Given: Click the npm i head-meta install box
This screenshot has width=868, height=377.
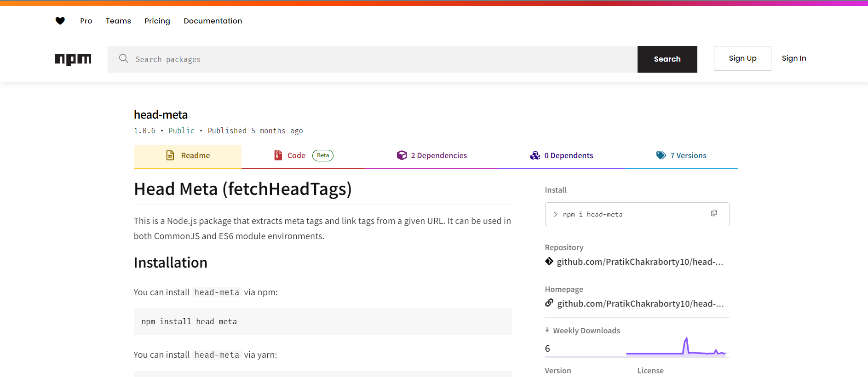Looking at the screenshot, I should (637, 214).
